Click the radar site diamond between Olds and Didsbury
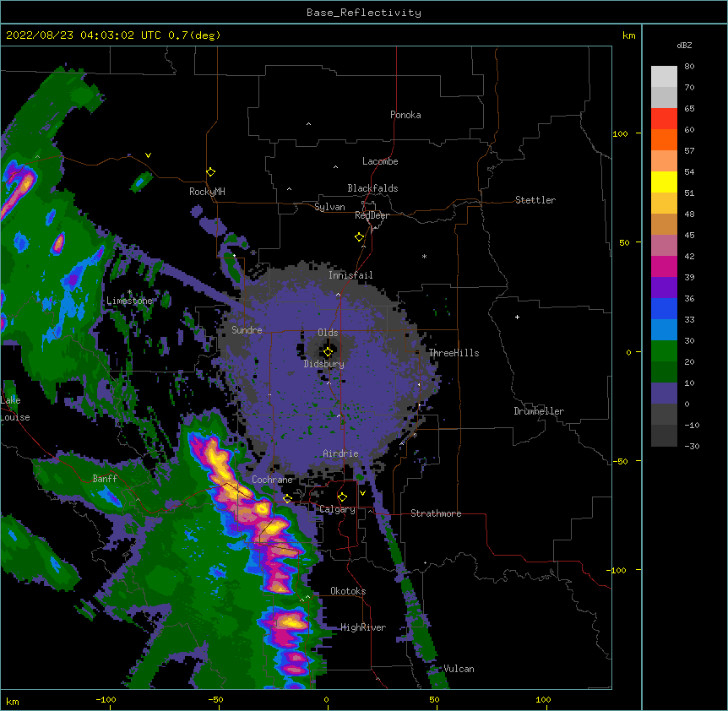This screenshot has width=728, height=711. [x=328, y=351]
